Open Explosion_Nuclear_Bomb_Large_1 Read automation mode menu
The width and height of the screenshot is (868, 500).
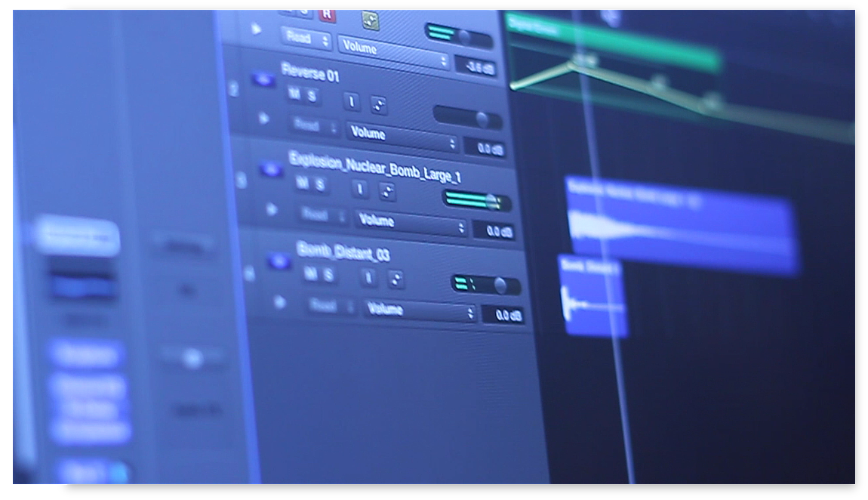coord(325,215)
